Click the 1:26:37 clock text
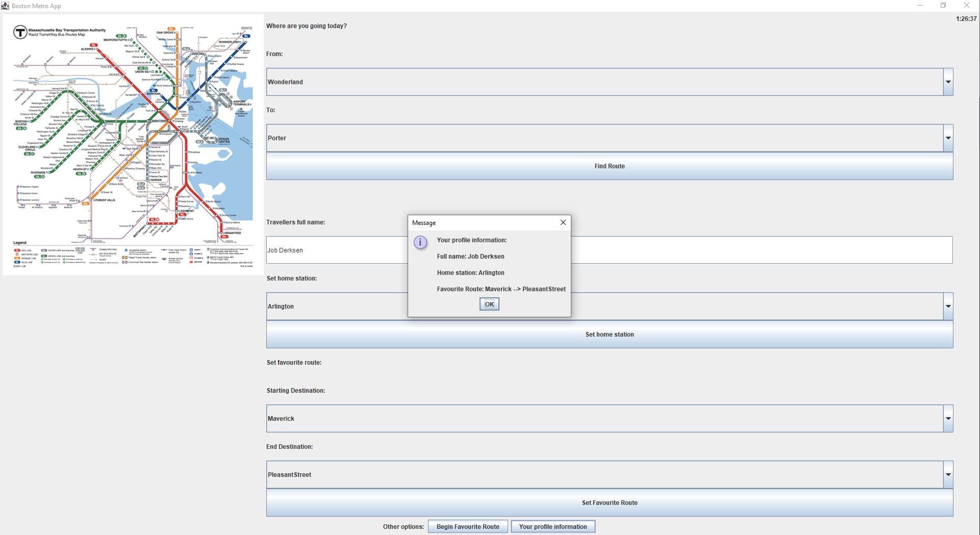Screen dimensions: 980x535 click(x=966, y=19)
